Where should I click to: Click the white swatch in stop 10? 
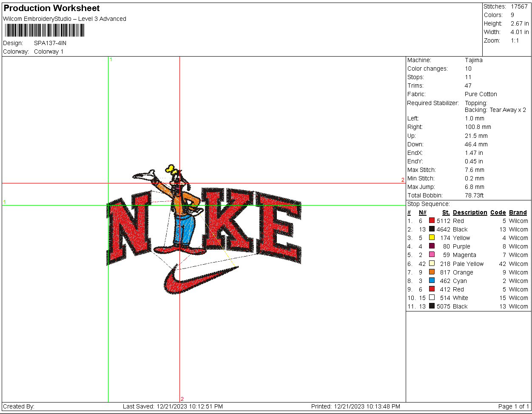[x=432, y=297]
